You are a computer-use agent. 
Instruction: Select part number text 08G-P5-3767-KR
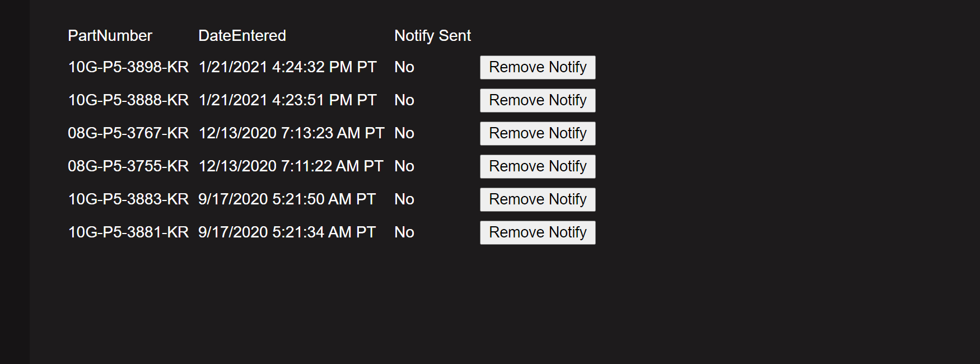pos(128,133)
